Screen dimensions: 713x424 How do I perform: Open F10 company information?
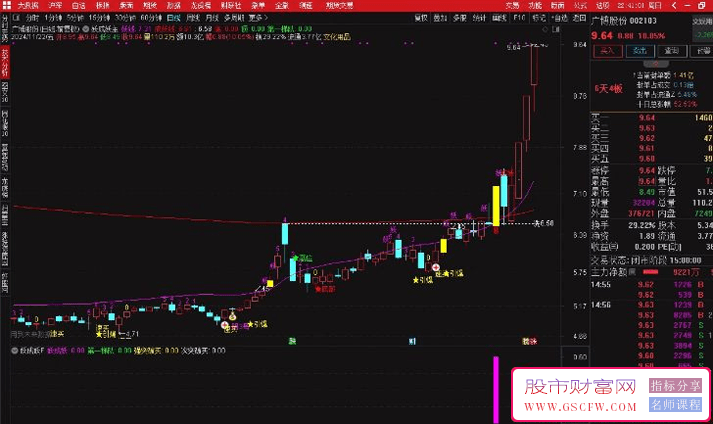[519, 18]
